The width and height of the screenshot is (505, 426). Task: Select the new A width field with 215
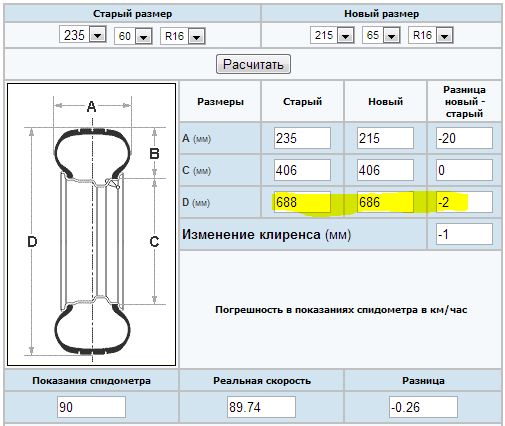tap(385, 138)
